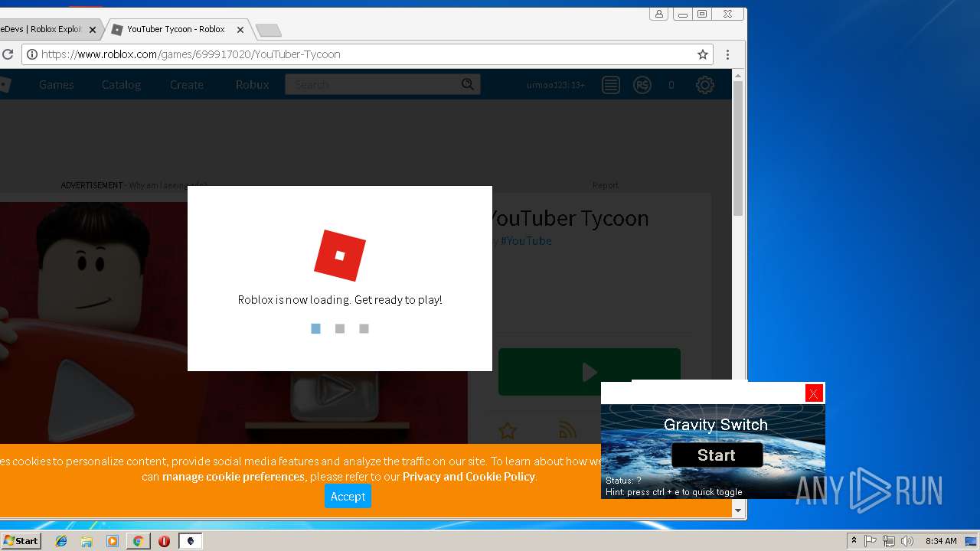Open volume control in system tray
This screenshot has height=551, width=980.
(x=907, y=541)
